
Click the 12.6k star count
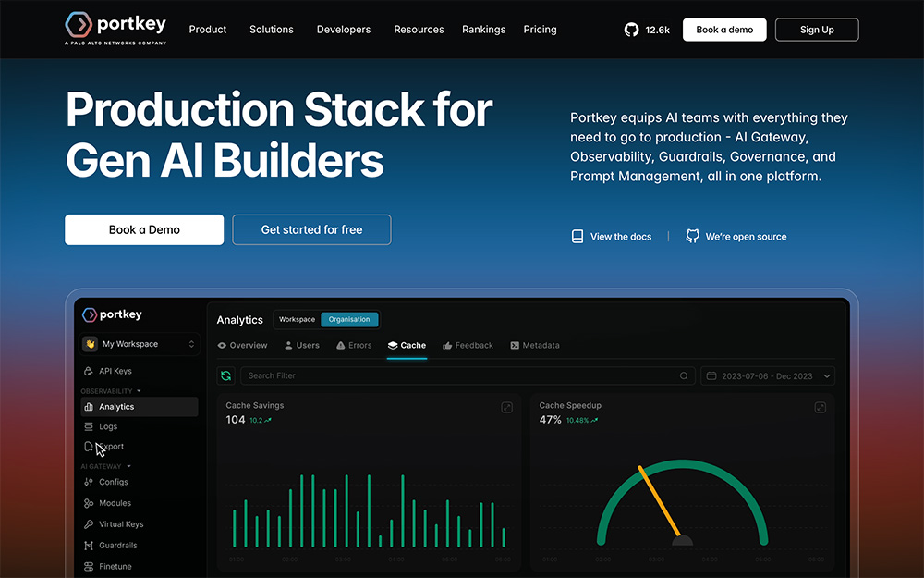(x=658, y=30)
